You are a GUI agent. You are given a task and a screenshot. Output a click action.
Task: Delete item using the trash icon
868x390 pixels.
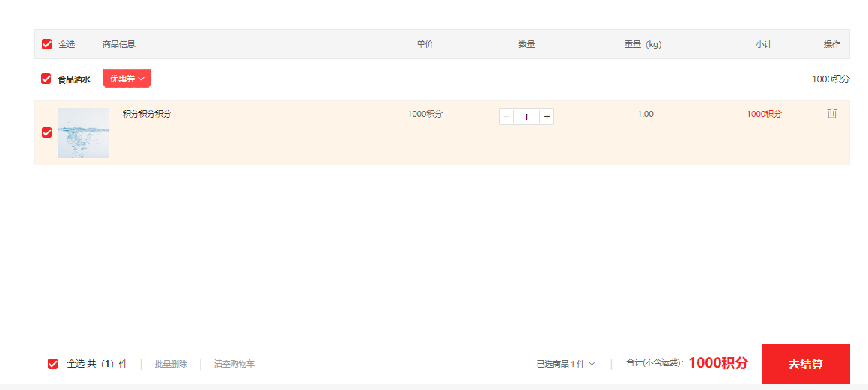tap(831, 113)
